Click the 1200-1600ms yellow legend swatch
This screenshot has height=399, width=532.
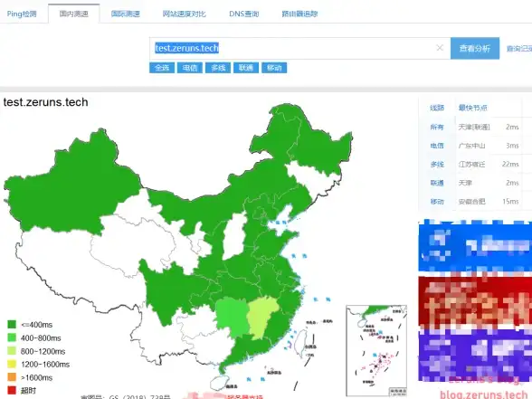pos(12,364)
